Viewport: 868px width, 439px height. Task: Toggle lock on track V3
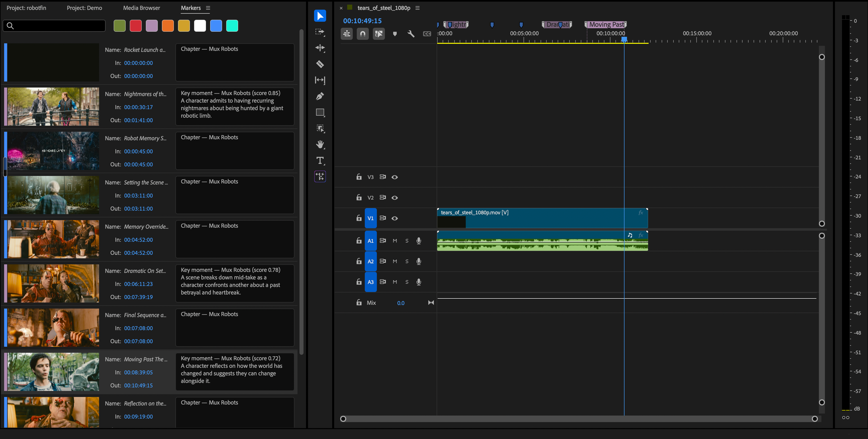[x=359, y=177]
